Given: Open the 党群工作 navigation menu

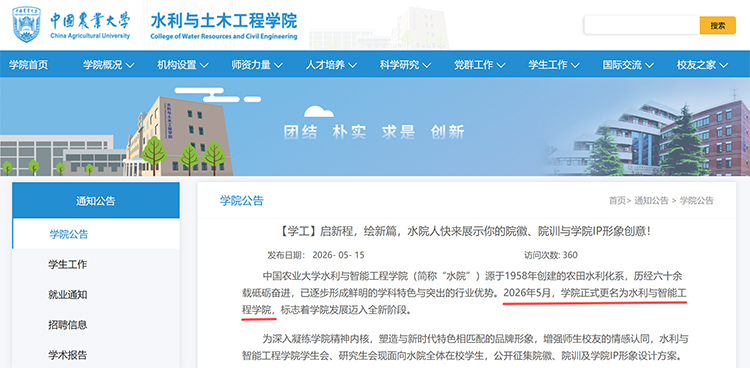Looking at the screenshot, I should [x=474, y=65].
